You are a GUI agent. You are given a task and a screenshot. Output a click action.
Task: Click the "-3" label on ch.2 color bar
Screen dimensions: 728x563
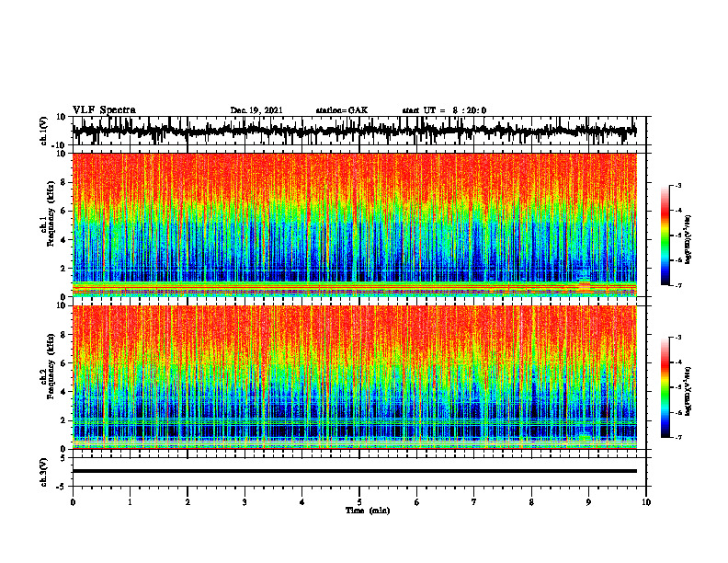coord(678,338)
